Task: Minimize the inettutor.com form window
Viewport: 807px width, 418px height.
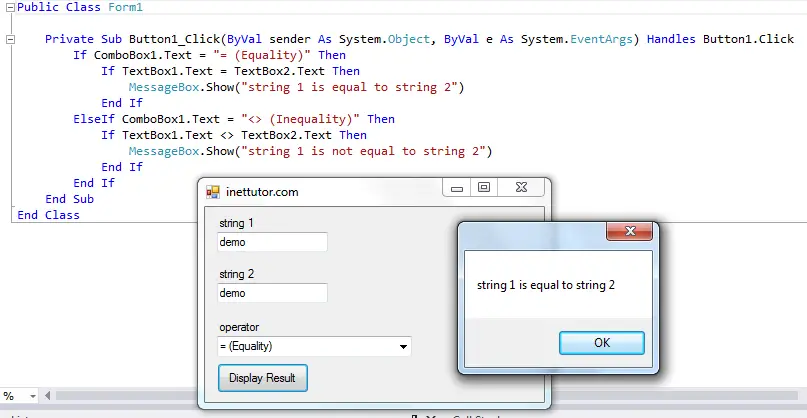Action: 457,188
